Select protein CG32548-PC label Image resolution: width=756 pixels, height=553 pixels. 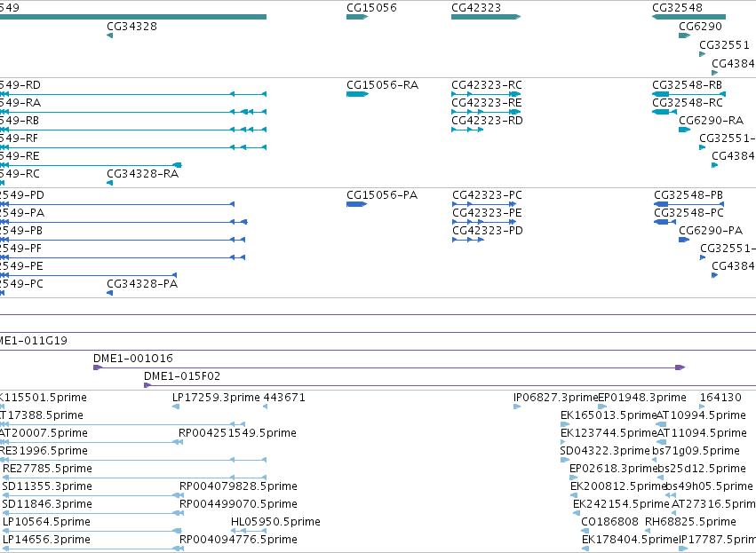689,213
